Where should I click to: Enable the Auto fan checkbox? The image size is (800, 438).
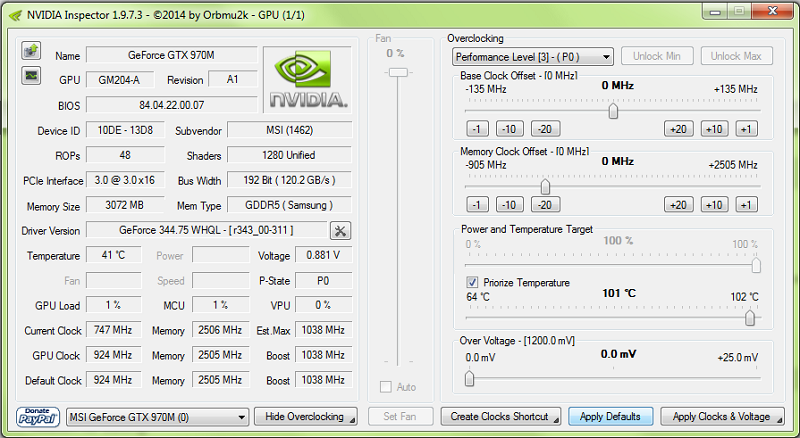[x=386, y=387]
